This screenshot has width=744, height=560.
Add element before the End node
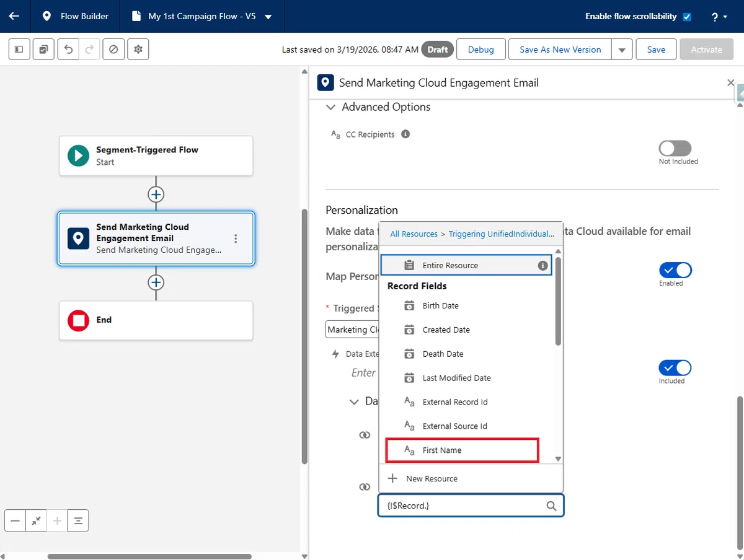coord(156,282)
